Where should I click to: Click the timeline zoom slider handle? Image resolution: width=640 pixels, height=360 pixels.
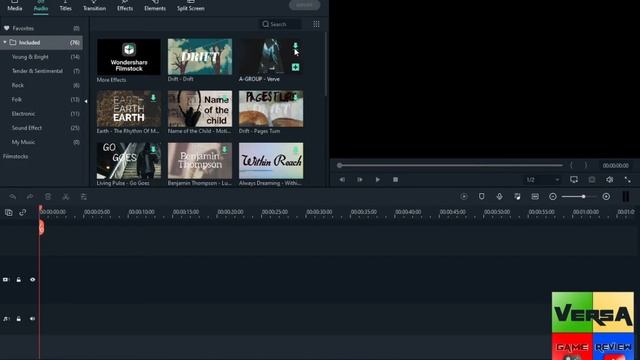point(584,197)
